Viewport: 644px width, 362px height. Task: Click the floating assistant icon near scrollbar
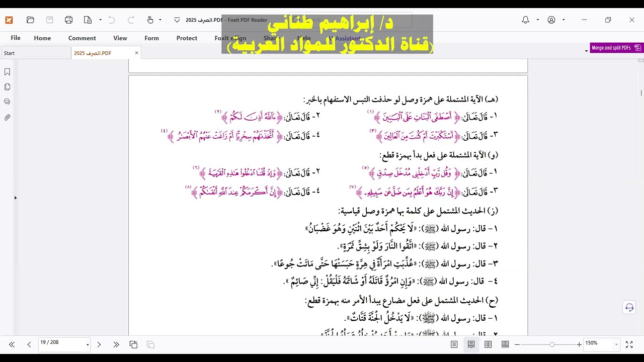pos(629,307)
